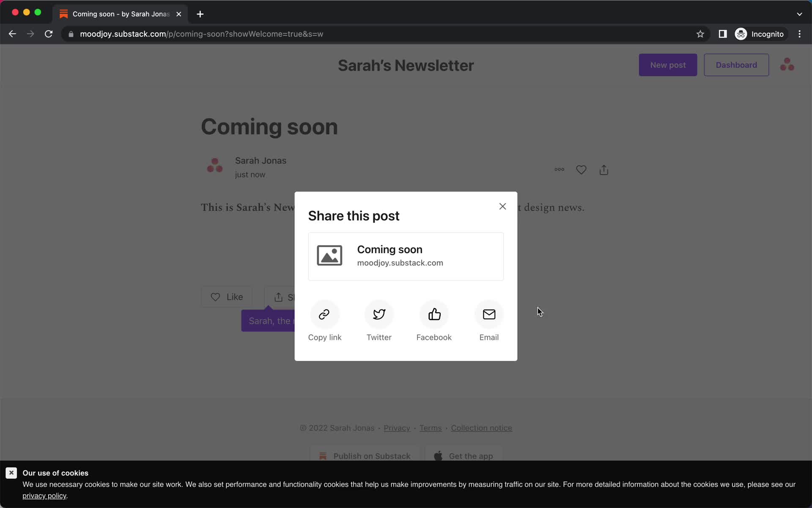Share post via Twitter icon

(x=379, y=314)
